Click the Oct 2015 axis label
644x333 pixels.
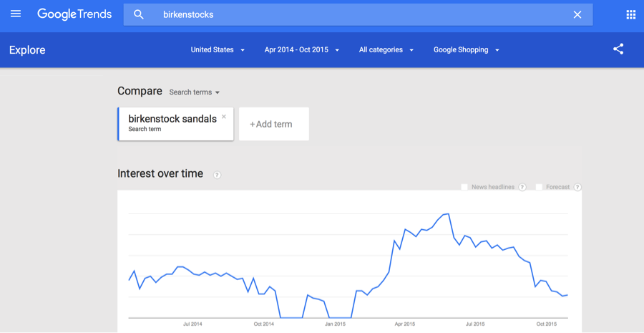tap(547, 324)
